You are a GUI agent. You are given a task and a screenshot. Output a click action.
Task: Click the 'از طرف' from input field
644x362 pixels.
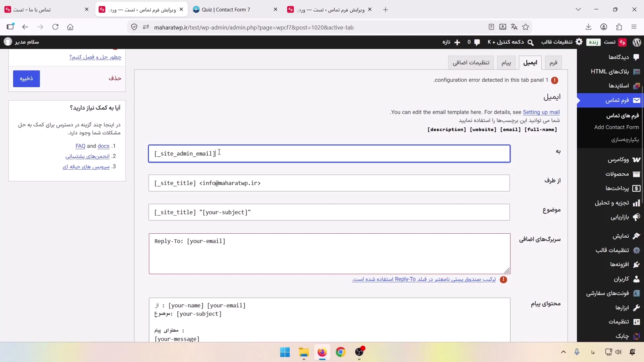pyautogui.click(x=329, y=183)
